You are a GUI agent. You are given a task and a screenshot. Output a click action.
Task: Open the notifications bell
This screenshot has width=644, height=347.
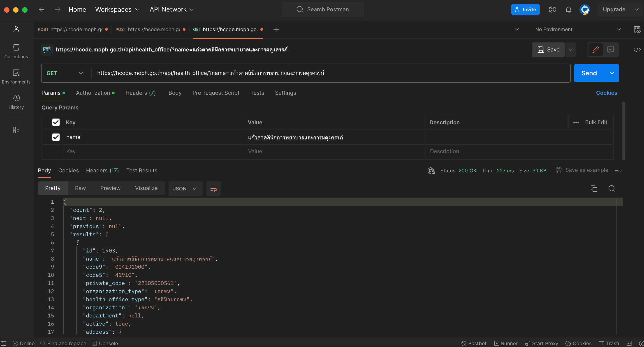tap(568, 9)
